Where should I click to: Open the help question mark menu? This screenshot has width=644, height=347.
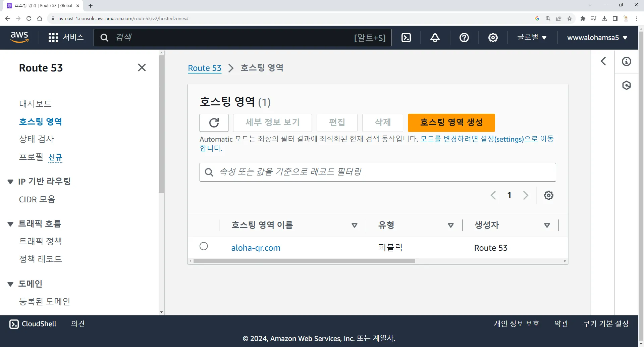pyautogui.click(x=464, y=38)
